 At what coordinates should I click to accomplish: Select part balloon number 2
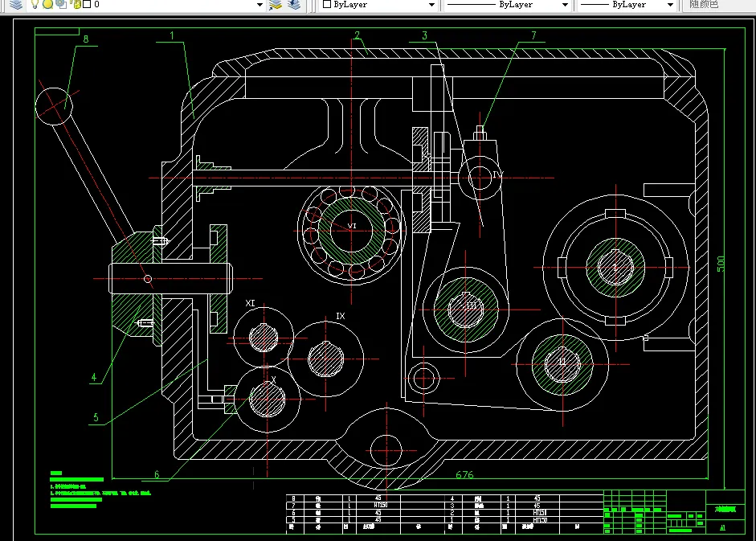(357, 35)
